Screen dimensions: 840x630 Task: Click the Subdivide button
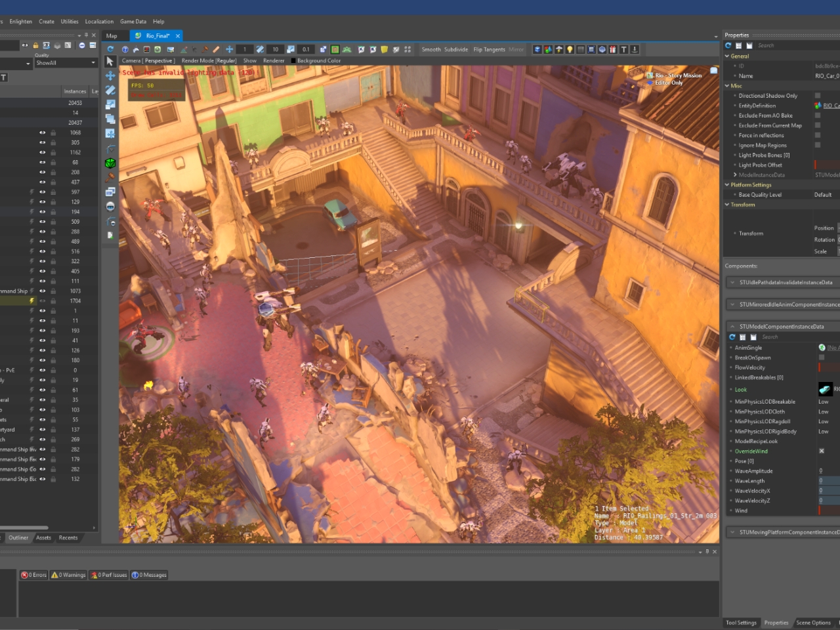pos(456,49)
